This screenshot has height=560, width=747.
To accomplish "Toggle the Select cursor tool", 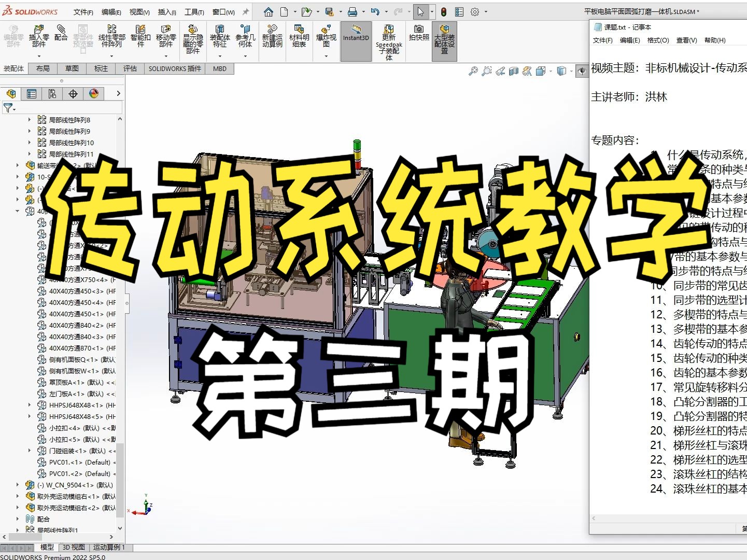I will 420,11.
